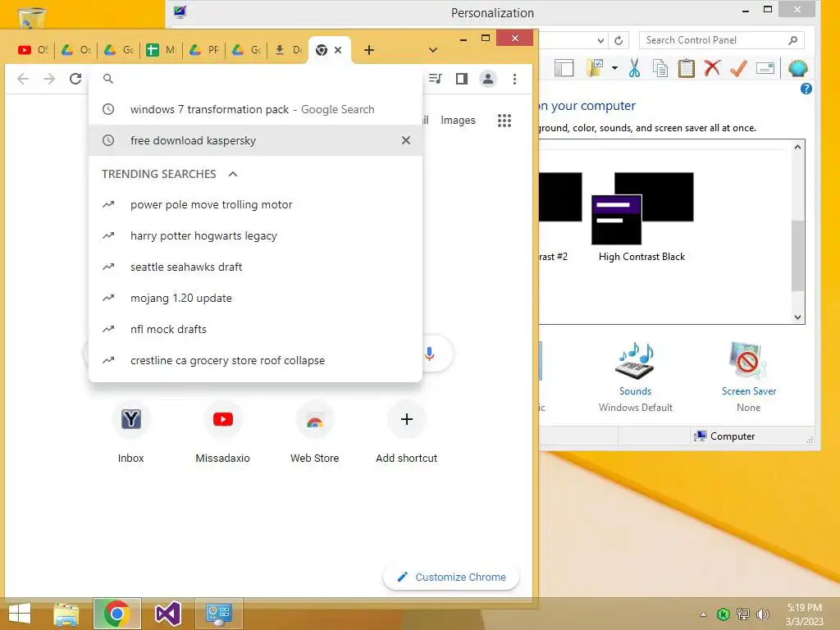
Task: Click the red X Delete icon
Action: point(712,68)
